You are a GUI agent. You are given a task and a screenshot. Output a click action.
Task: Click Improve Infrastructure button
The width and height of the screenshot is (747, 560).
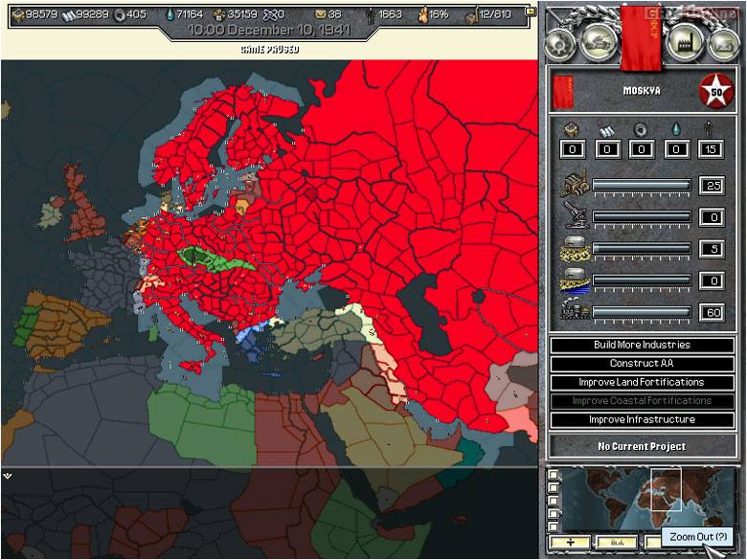pyautogui.click(x=642, y=419)
